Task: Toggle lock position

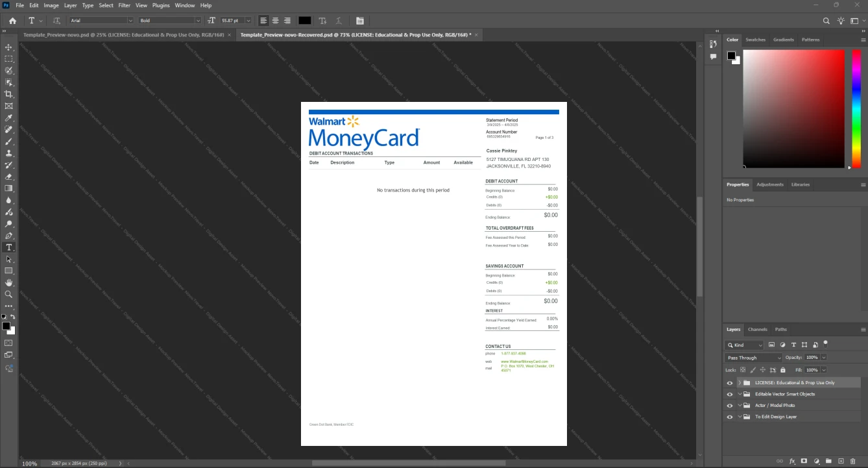Action: 762,370
